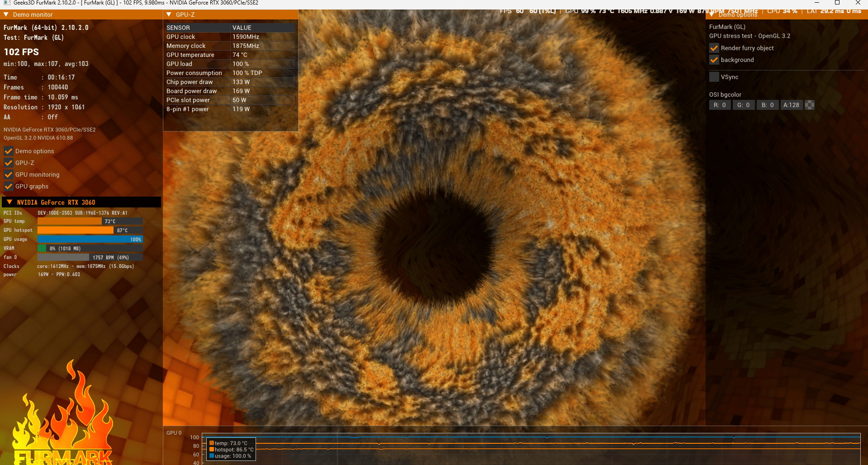Click the VALUE column header in GPU-Z
This screenshot has width=868, height=465.
[263, 28]
